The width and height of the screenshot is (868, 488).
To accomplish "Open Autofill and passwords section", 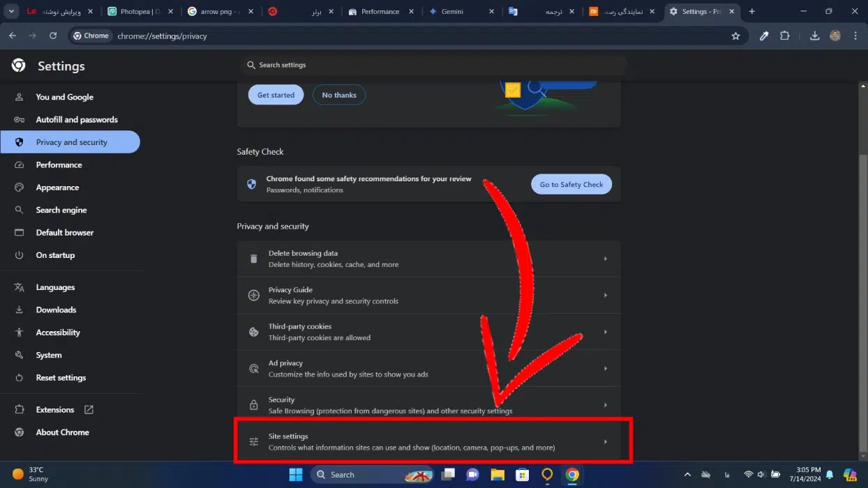I will pos(77,120).
